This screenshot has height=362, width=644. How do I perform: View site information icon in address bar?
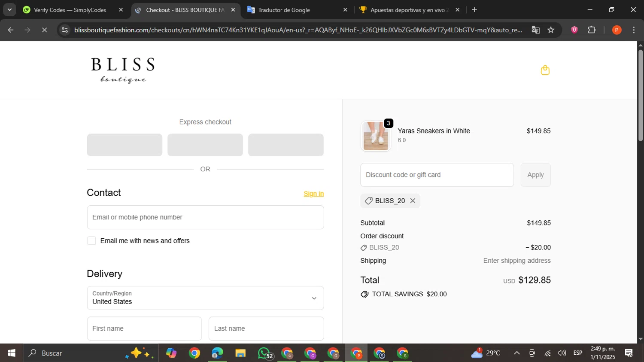pos(65,30)
